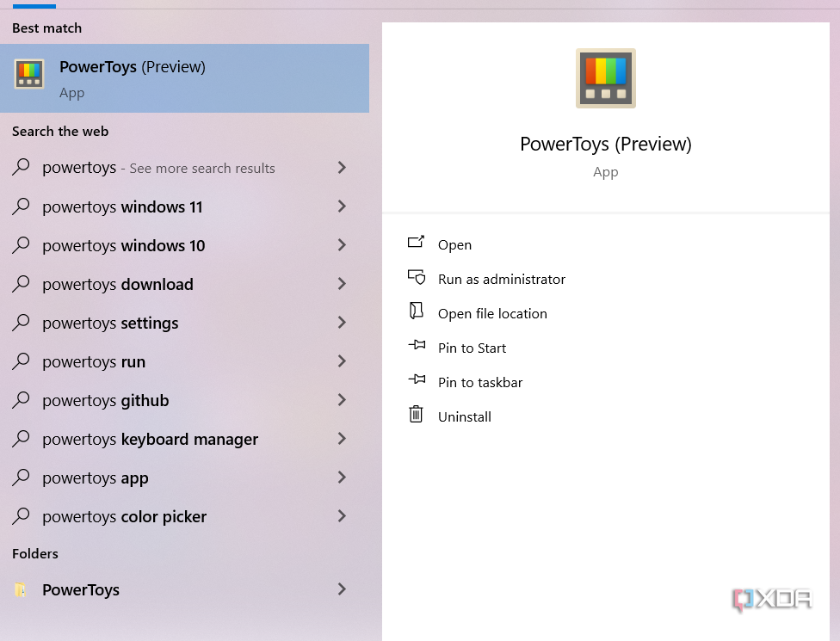Search web for 'powertoys keyboard manager'
Viewport: 840px width, 641px height.
(184, 439)
